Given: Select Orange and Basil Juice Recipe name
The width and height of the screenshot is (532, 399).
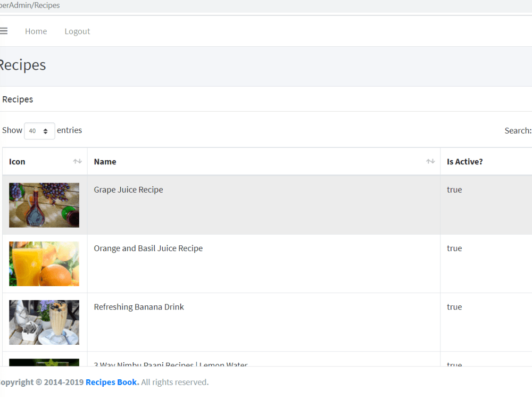Looking at the screenshot, I should [148, 248].
